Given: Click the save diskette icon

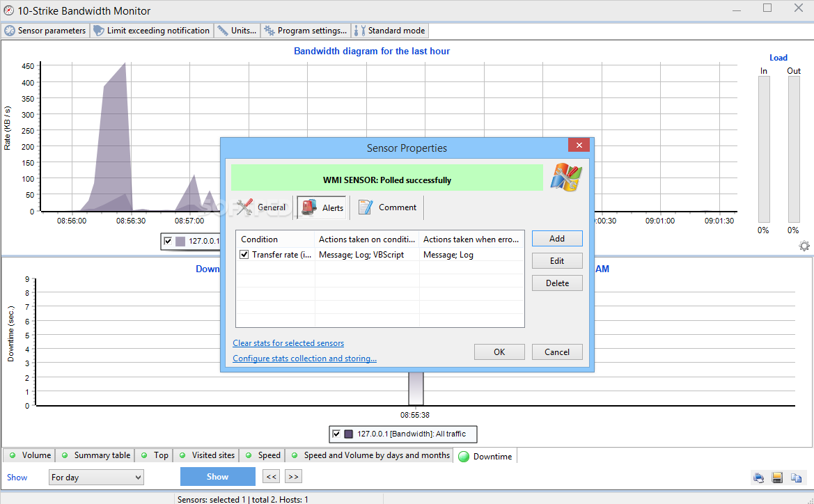Looking at the screenshot, I should pos(777,478).
